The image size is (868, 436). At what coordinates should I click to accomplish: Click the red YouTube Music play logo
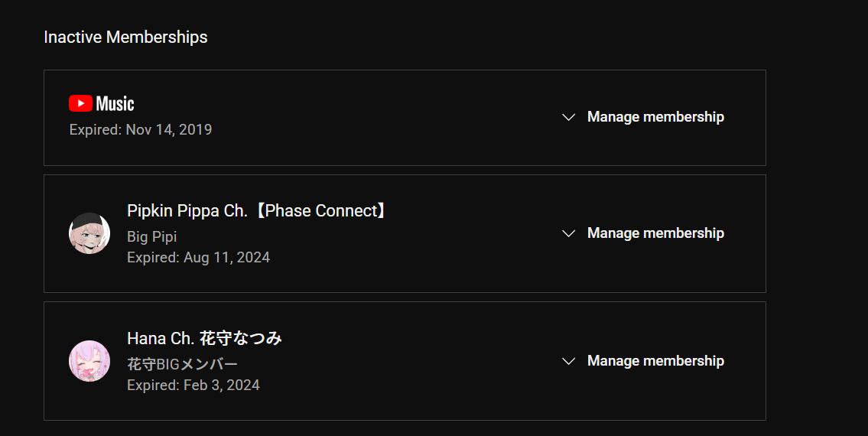click(81, 103)
